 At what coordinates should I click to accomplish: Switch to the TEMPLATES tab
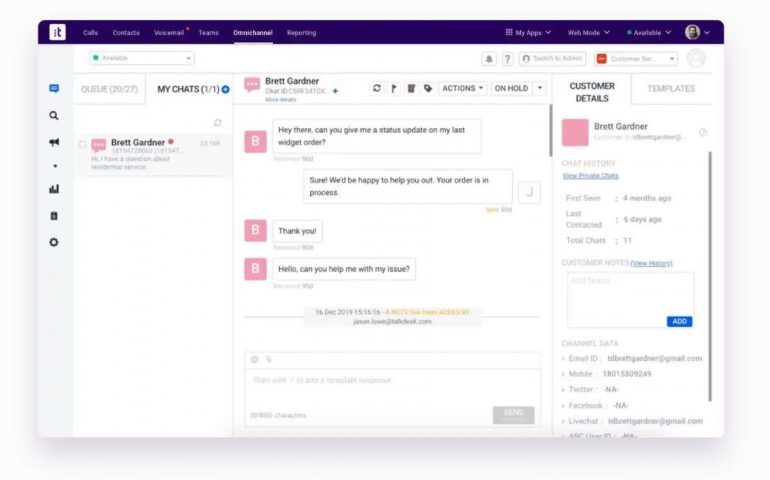[670, 88]
